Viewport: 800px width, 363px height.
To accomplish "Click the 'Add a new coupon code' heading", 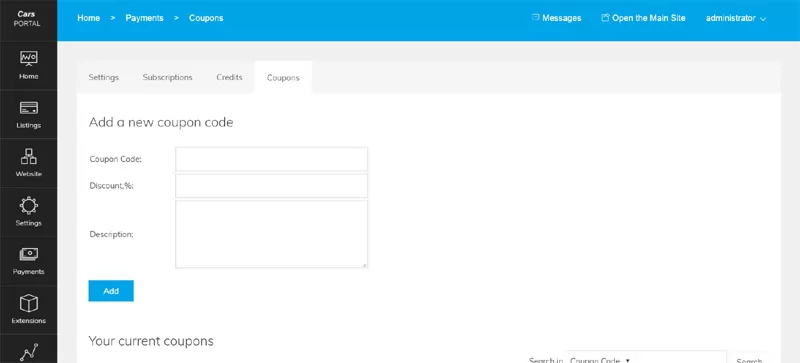I will pyautogui.click(x=161, y=123).
